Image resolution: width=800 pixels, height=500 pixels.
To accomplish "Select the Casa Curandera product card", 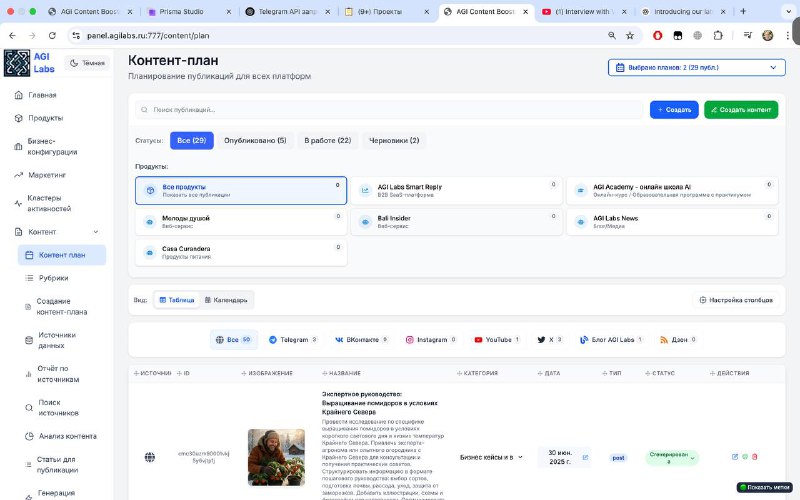I will coord(241,252).
